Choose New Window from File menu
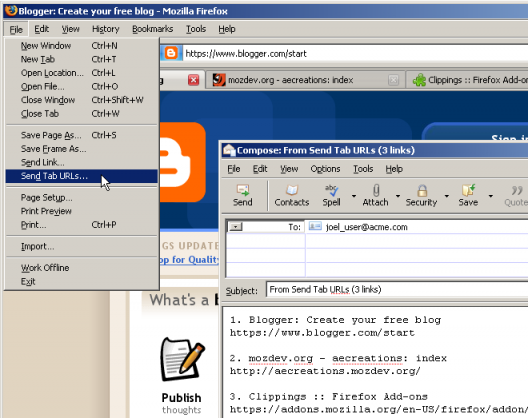528x418 pixels. [81, 45]
